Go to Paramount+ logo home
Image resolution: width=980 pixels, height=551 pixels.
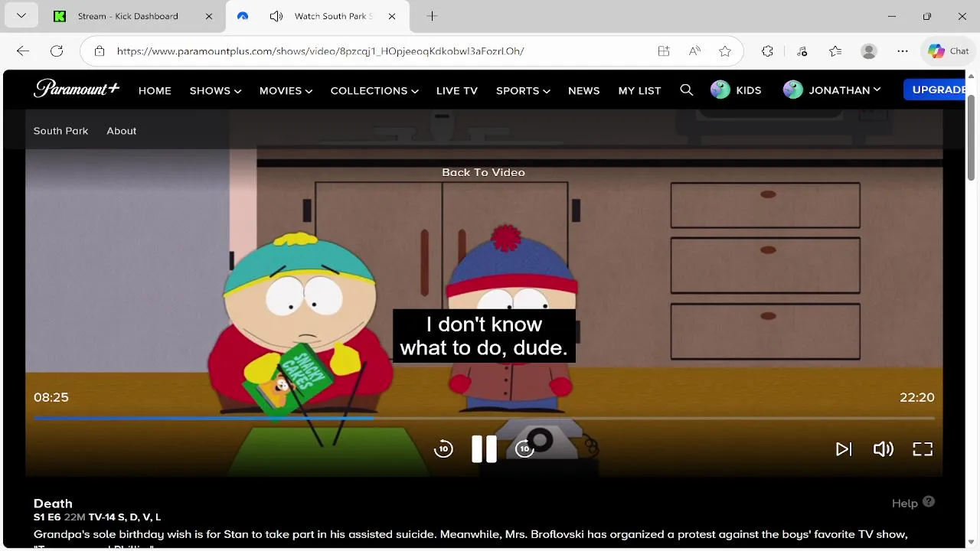[77, 89]
